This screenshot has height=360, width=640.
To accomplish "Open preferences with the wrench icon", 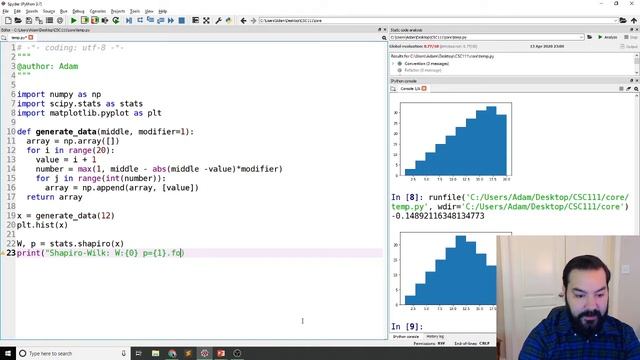I will click(218, 20).
